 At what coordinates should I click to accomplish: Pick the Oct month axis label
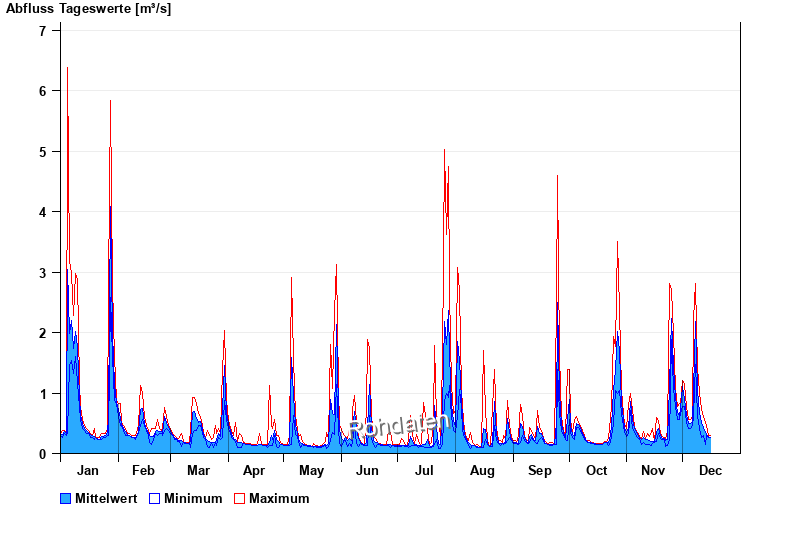(x=596, y=470)
